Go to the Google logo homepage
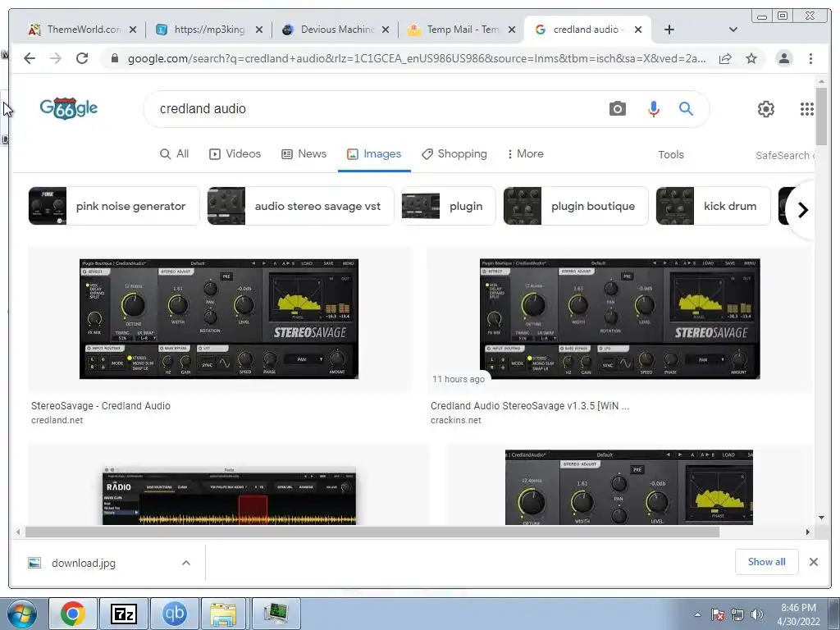 69,108
